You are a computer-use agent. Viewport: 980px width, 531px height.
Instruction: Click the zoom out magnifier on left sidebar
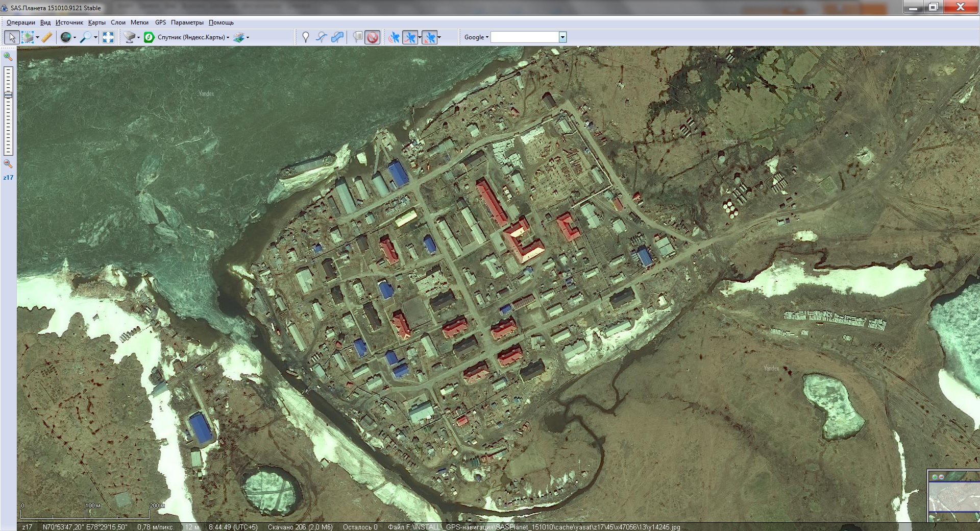click(x=8, y=164)
